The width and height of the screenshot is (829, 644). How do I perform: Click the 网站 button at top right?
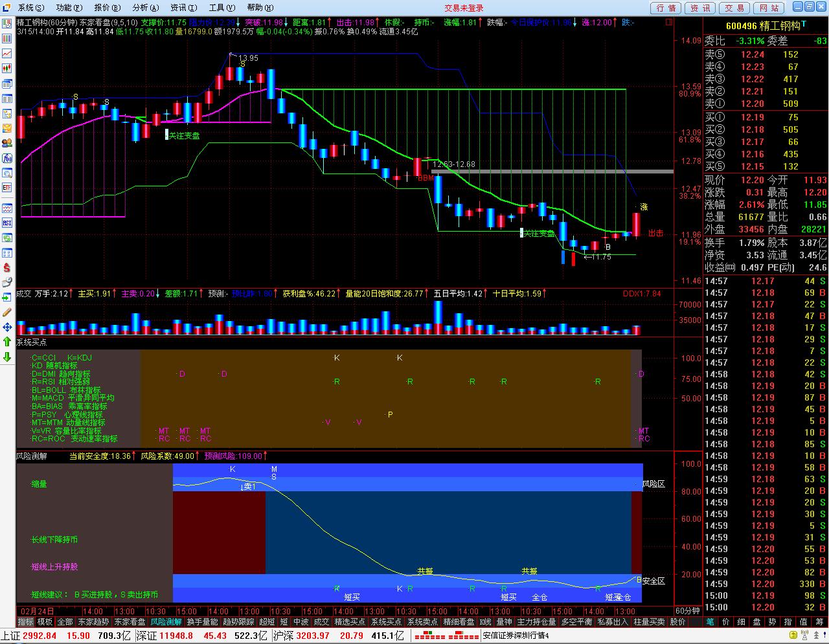click(x=769, y=8)
